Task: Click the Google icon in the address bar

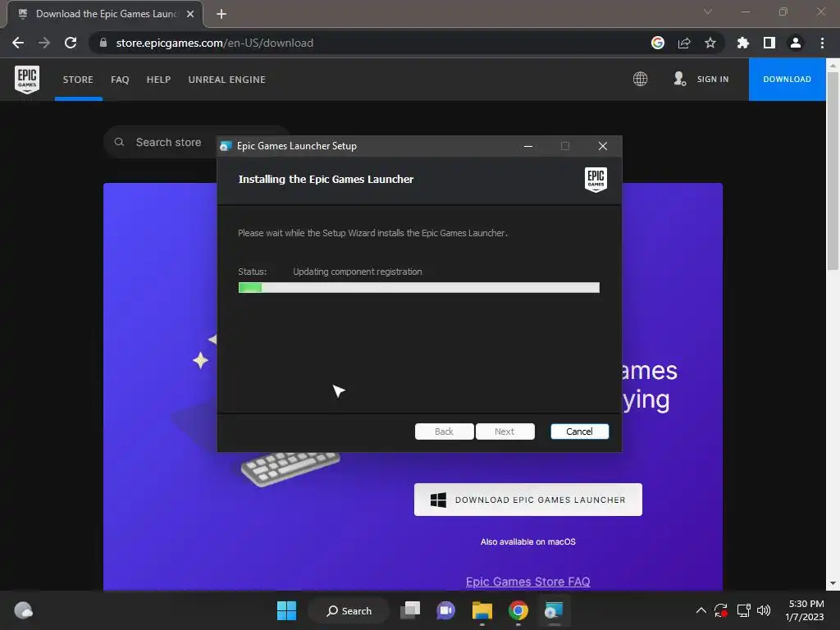Action: pyautogui.click(x=658, y=43)
